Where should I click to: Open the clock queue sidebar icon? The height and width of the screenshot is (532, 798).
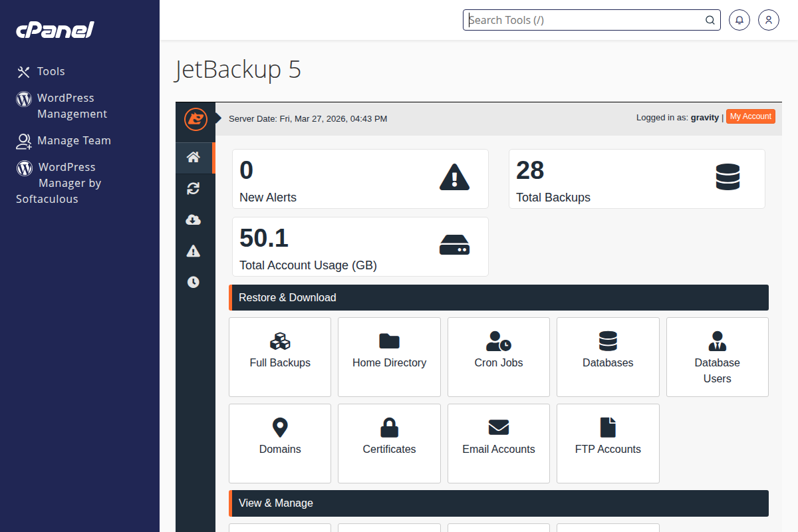click(x=194, y=282)
